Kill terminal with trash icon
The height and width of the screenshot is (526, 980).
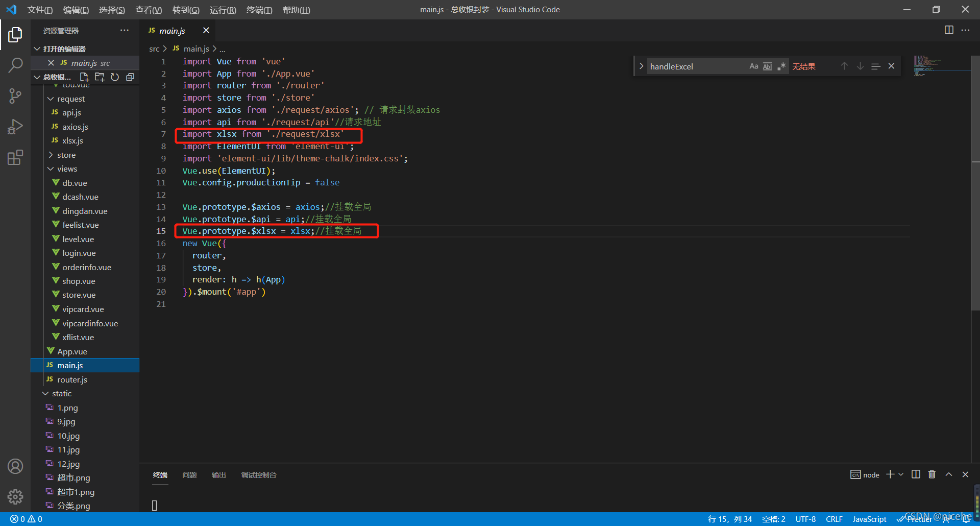(x=932, y=474)
